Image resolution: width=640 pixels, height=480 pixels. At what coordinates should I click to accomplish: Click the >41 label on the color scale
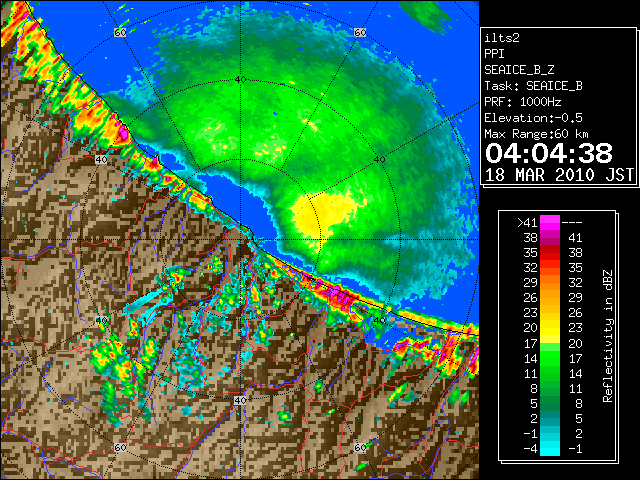pos(527,223)
